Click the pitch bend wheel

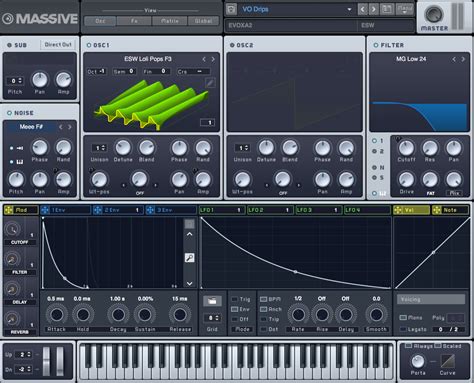tap(46, 361)
